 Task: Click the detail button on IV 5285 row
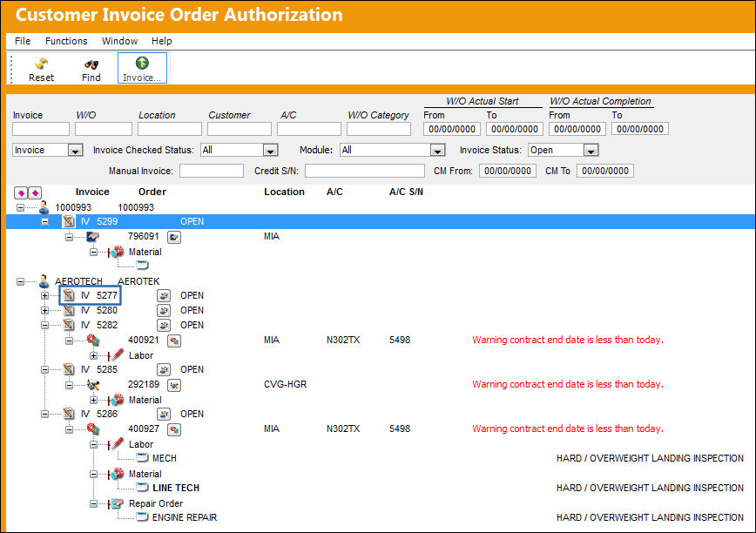(x=164, y=369)
